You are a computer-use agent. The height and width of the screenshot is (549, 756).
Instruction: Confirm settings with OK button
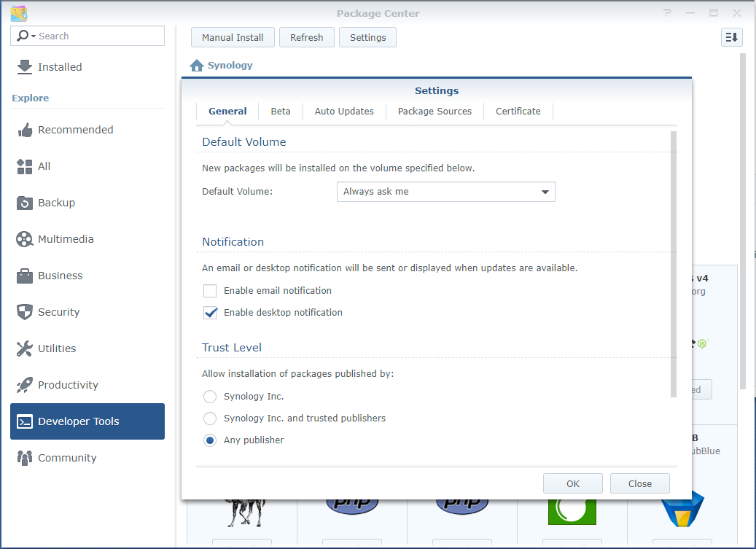pos(573,483)
